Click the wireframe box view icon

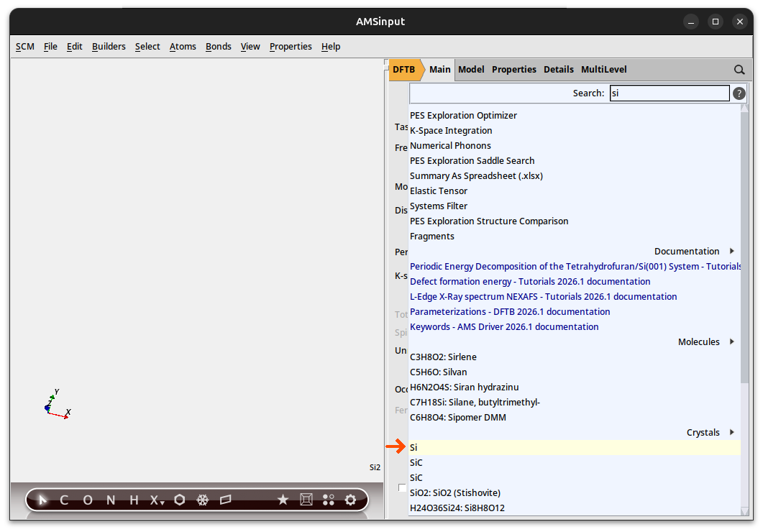tap(306, 500)
